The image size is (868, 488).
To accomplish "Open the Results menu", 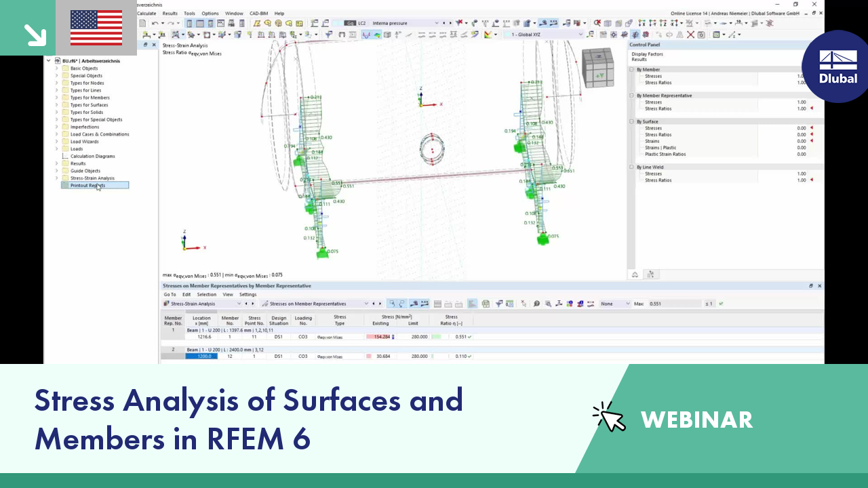I will (x=170, y=13).
